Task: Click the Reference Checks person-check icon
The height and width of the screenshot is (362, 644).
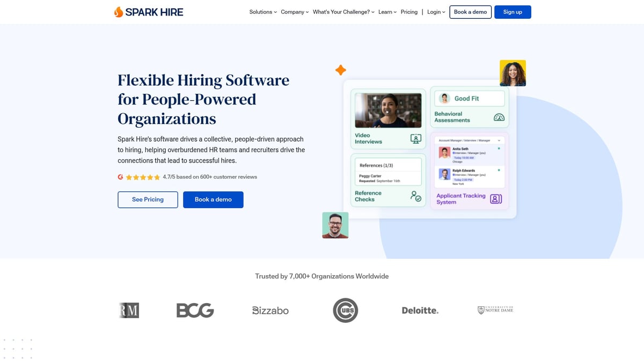Action: [x=415, y=196]
